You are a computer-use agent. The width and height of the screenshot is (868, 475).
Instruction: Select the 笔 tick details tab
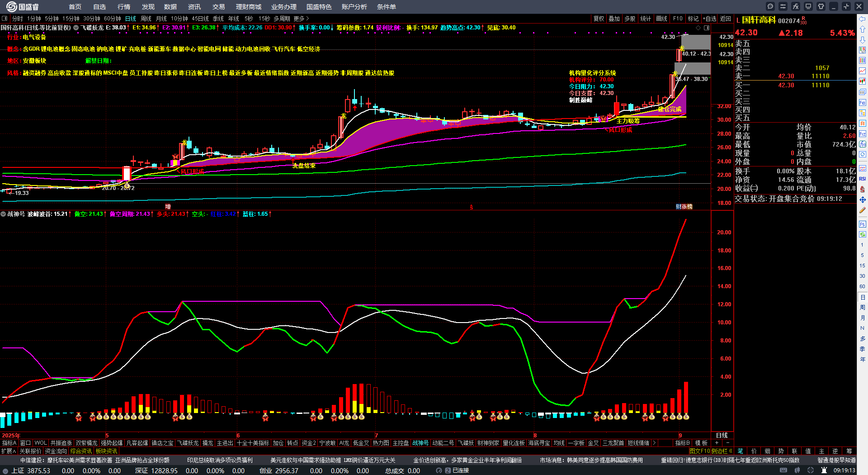(x=741, y=451)
